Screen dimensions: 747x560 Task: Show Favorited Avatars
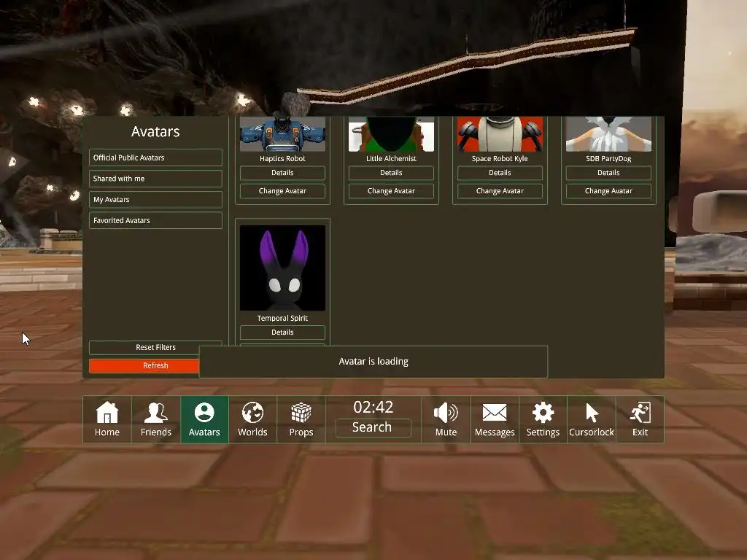point(155,220)
